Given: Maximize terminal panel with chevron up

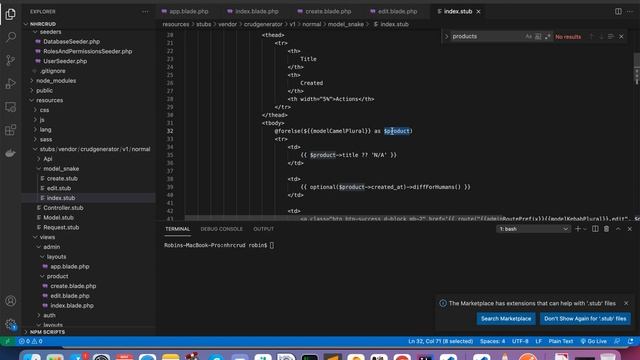Looking at the screenshot, I should (x=618, y=229).
